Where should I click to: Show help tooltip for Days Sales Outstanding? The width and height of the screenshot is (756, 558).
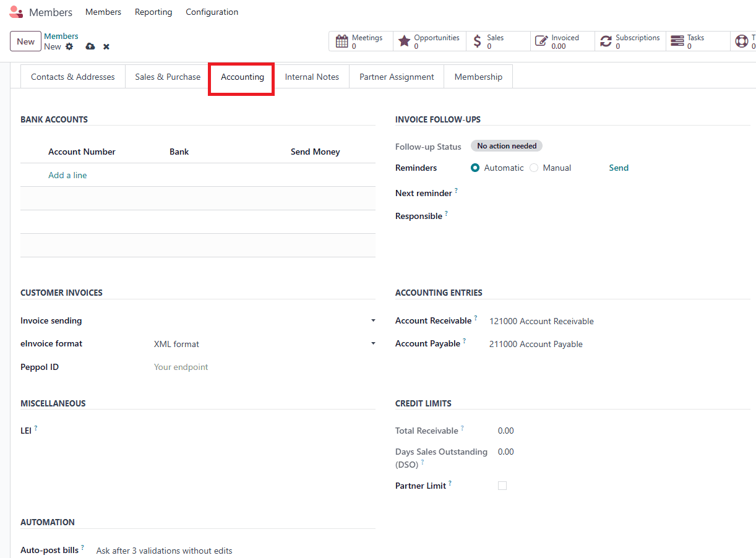tap(423, 462)
